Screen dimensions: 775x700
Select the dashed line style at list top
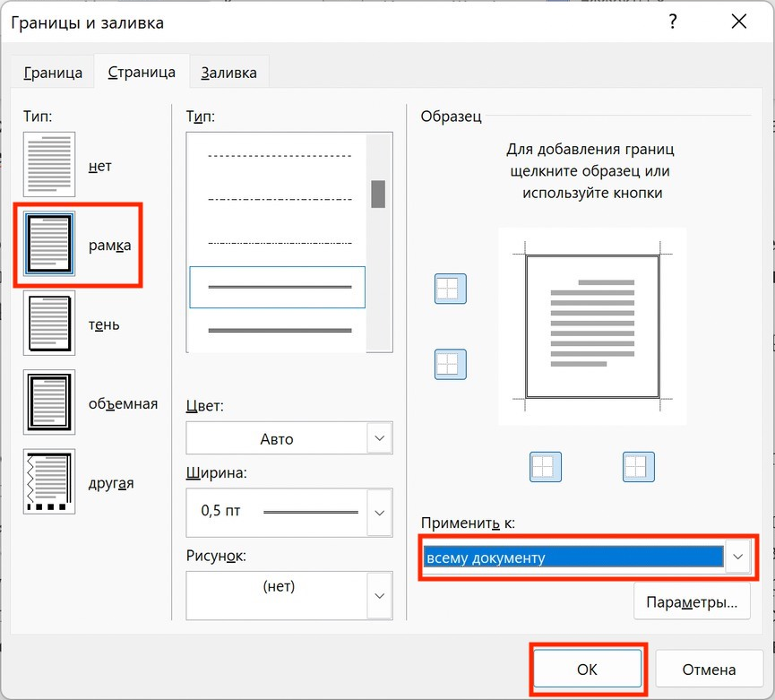coord(277,156)
